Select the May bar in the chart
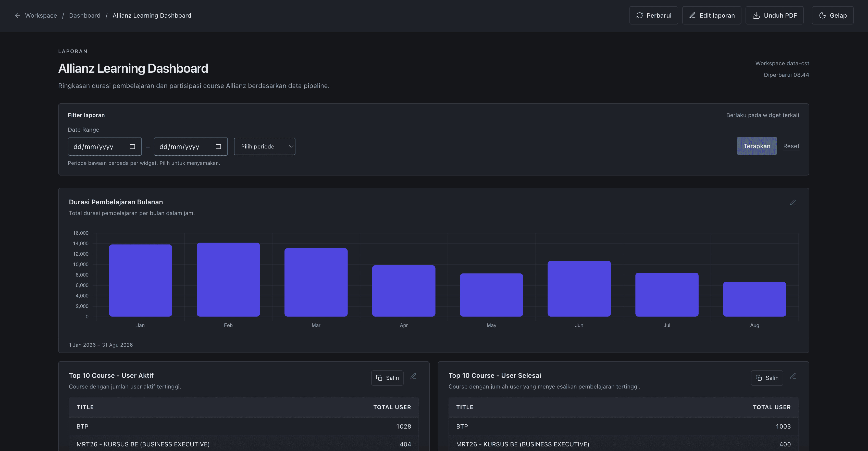The width and height of the screenshot is (868, 451). point(491,295)
